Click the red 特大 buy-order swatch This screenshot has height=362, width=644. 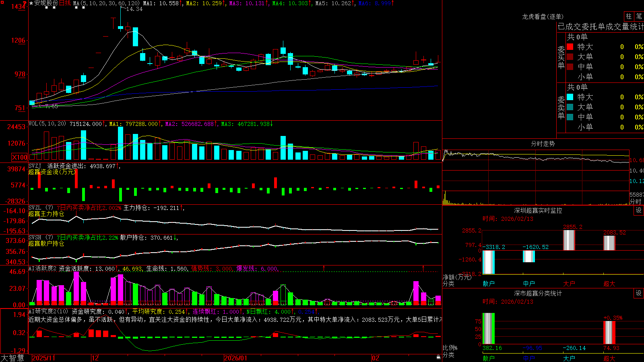570,47
